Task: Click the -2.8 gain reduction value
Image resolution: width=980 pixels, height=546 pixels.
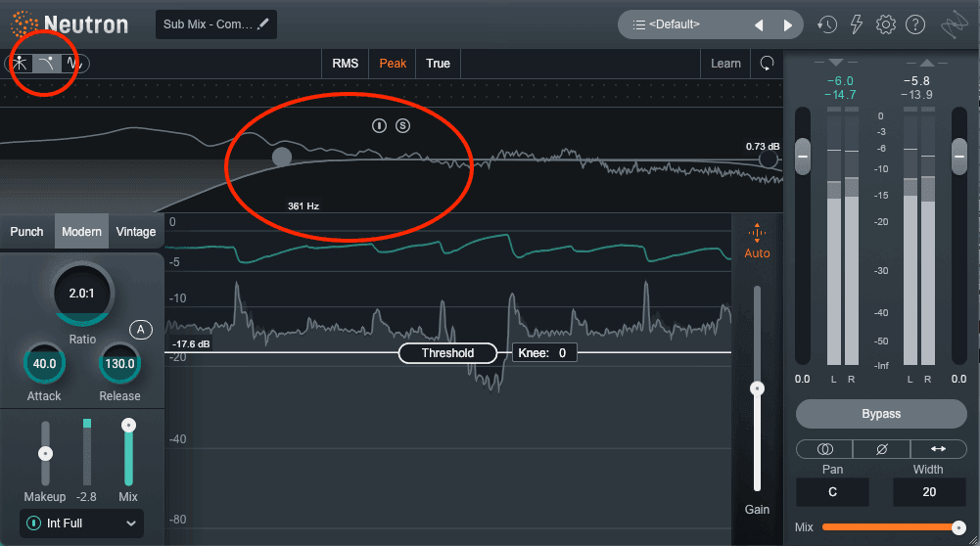Action: point(86,497)
